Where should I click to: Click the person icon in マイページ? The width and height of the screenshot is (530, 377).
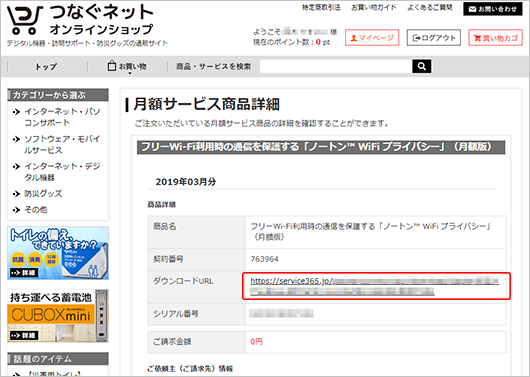coord(354,38)
